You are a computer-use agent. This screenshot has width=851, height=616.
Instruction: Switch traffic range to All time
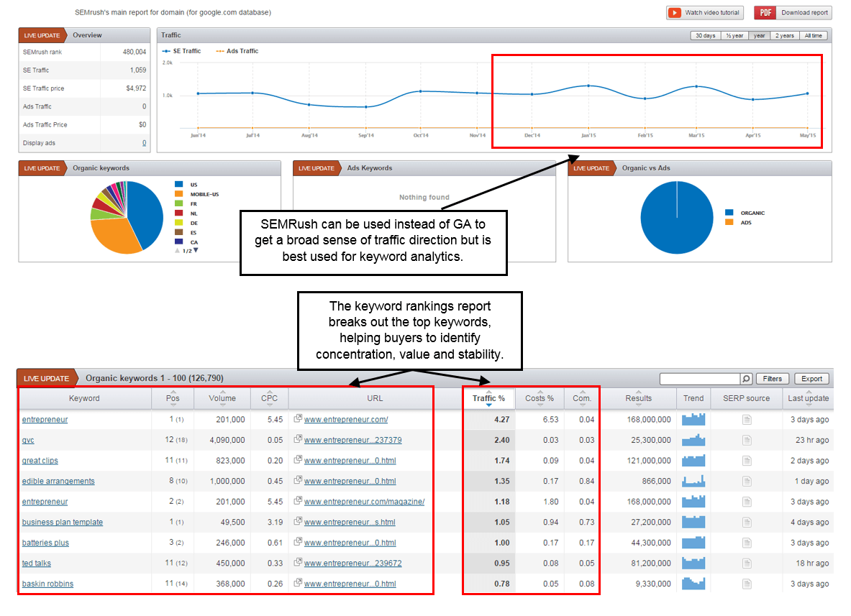tap(813, 36)
